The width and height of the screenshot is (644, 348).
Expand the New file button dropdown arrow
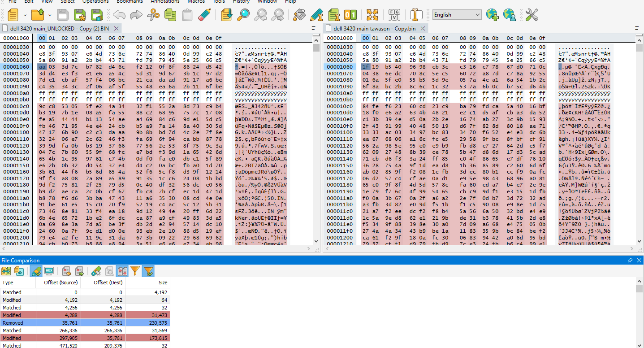[x=25, y=15]
